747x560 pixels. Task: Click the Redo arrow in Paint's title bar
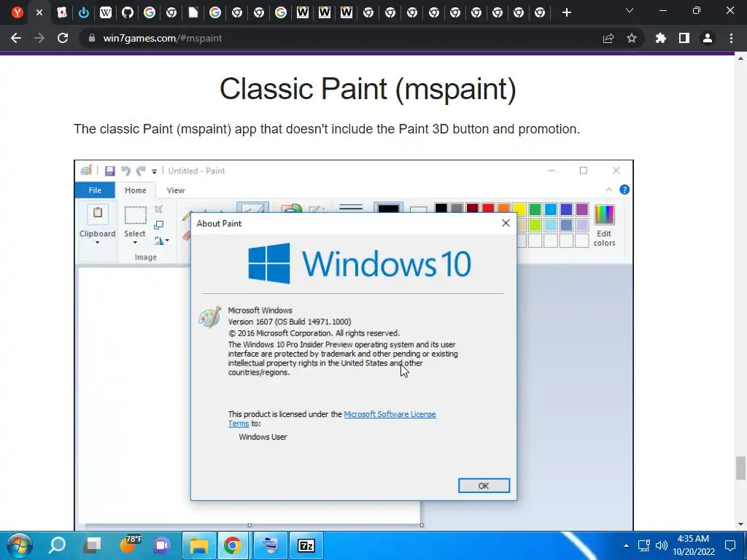tap(141, 171)
